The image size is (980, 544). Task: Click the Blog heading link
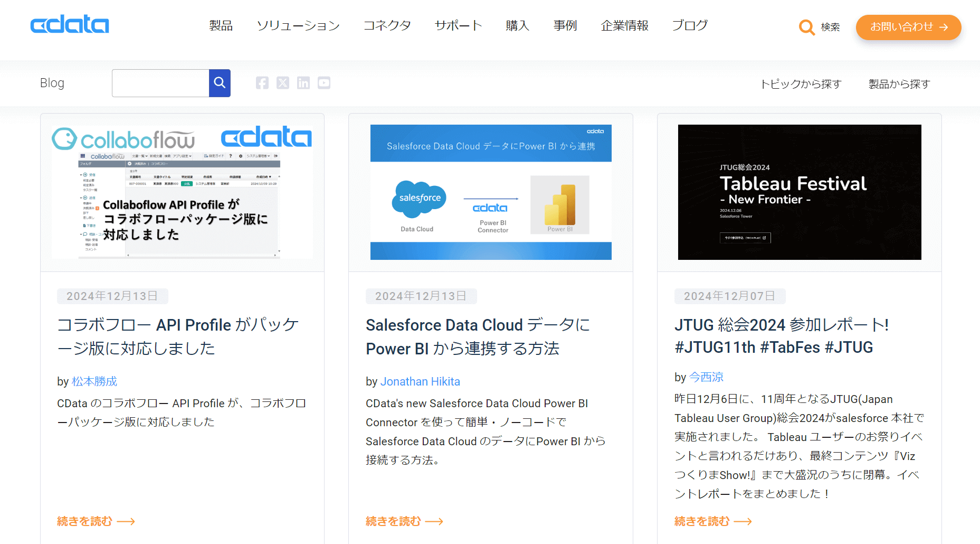pos(52,83)
